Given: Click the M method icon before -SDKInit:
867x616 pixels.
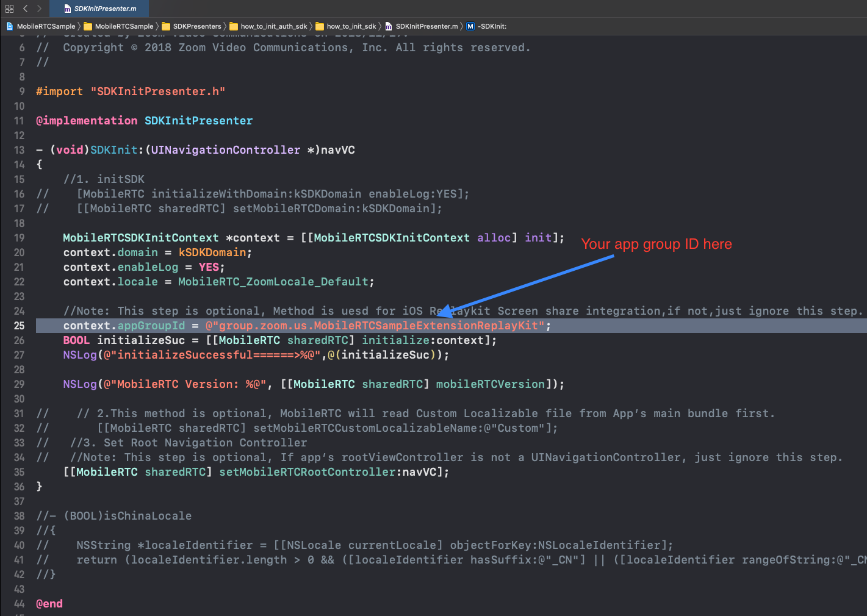Looking at the screenshot, I should [x=470, y=26].
